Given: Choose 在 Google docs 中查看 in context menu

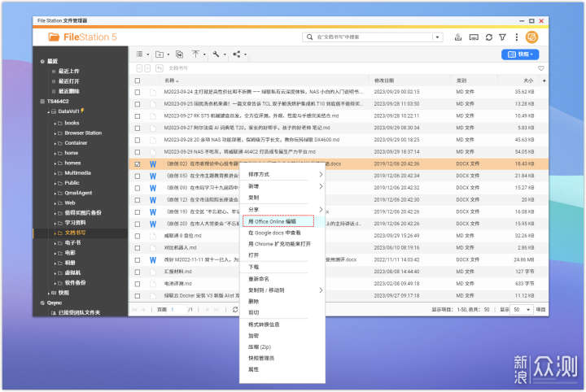Looking at the screenshot, I should (x=274, y=233).
